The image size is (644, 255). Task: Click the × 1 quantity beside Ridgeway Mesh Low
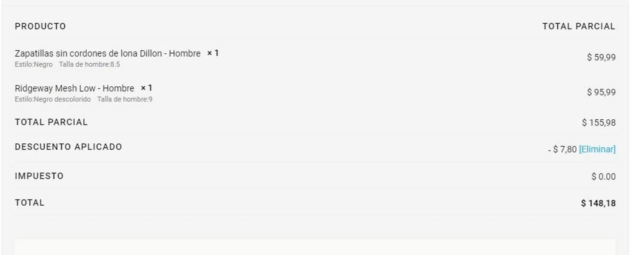[x=146, y=88]
